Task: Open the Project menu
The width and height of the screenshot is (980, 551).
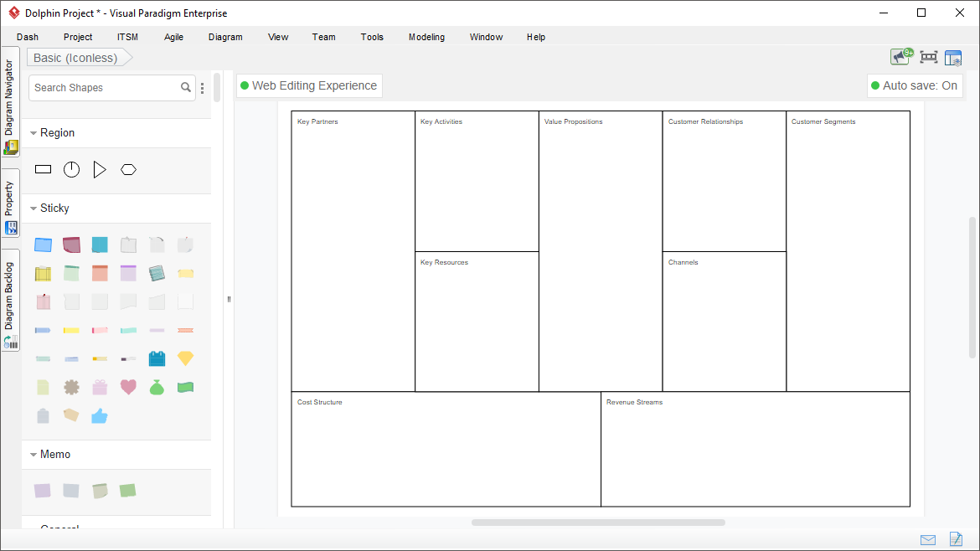Action: [78, 37]
